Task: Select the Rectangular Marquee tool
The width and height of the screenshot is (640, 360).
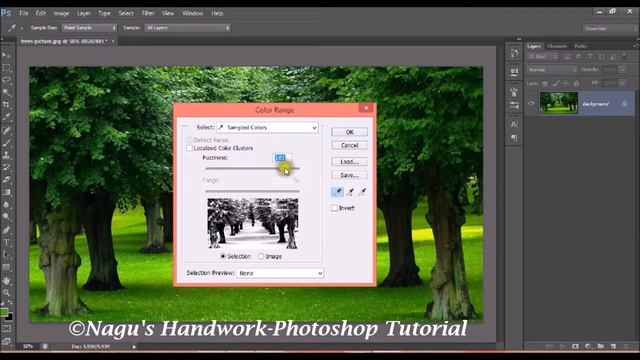Action: [7, 68]
